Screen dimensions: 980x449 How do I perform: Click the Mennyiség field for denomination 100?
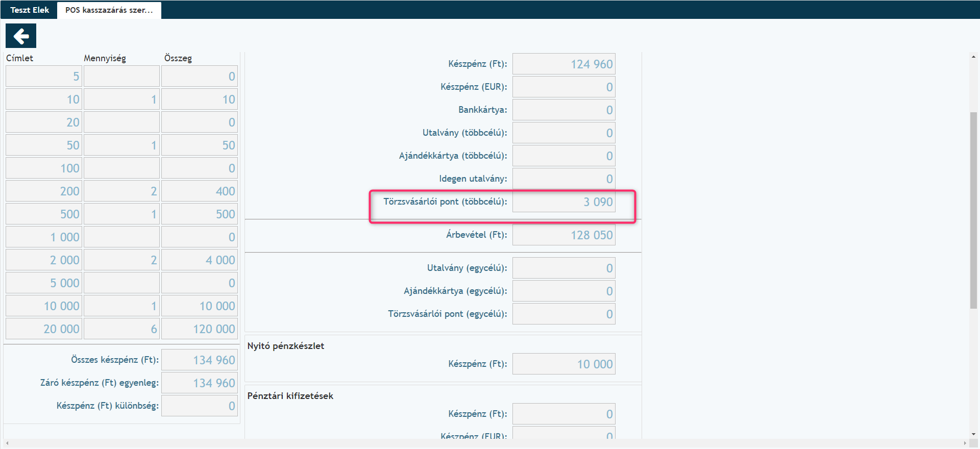(121, 168)
